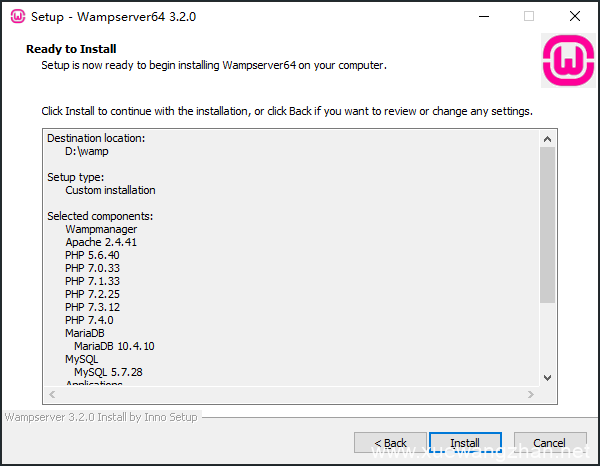Go back with the Back button
Screen dimensions: 600x466
(390, 443)
